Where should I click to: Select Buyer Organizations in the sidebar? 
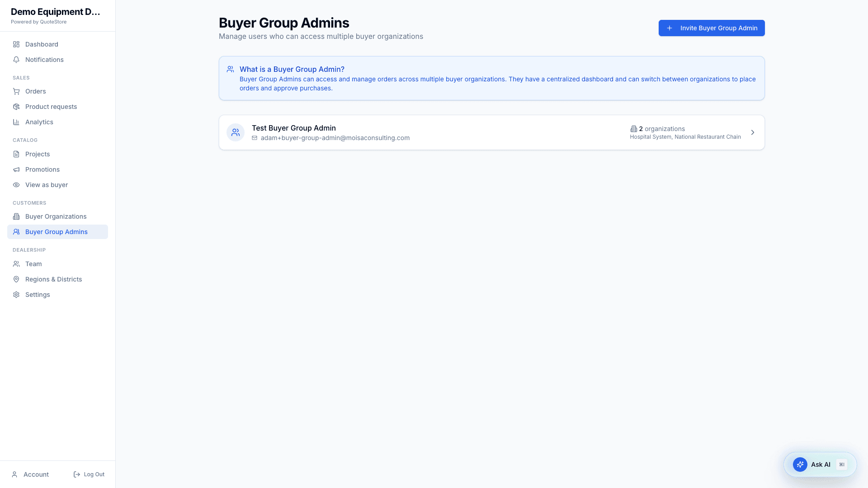(57, 216)
